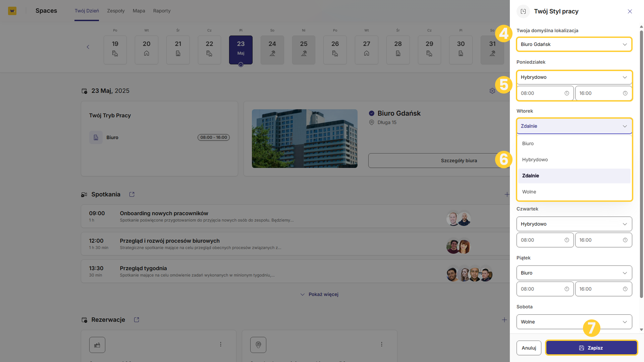644x362 pixels.
Task: Switch to Zespoły tab
Action: click(x=116, y=11)
